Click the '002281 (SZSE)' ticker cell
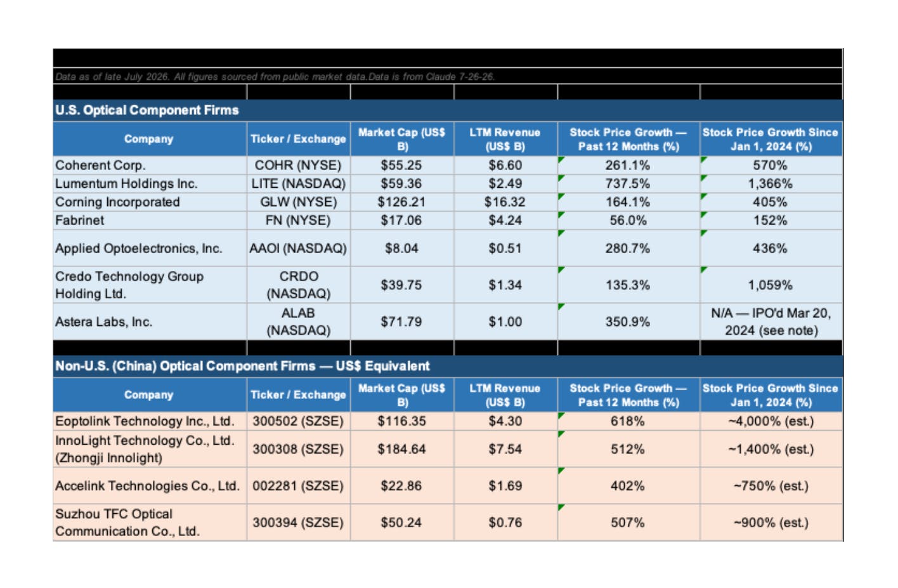This screenshot has width=898, height=588. [298, 487]
